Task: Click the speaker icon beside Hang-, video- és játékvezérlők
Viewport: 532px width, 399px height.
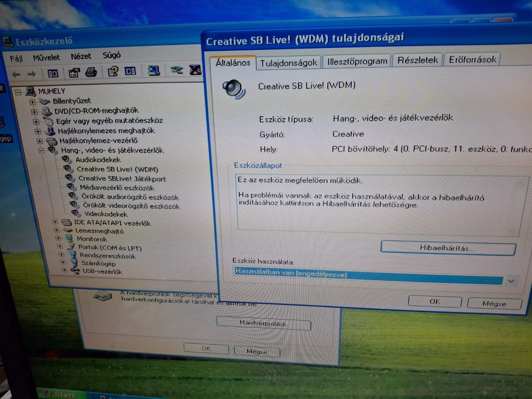Action: [x=53, y=151]
